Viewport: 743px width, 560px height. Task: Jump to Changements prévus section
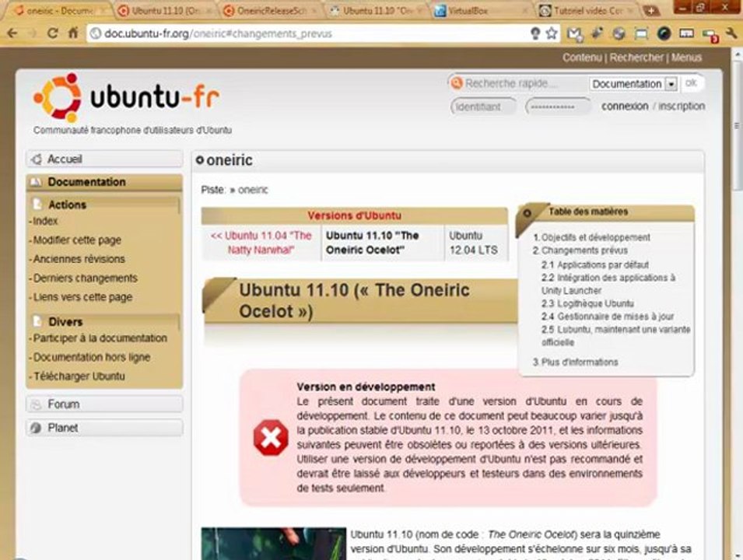coord(584,250)
